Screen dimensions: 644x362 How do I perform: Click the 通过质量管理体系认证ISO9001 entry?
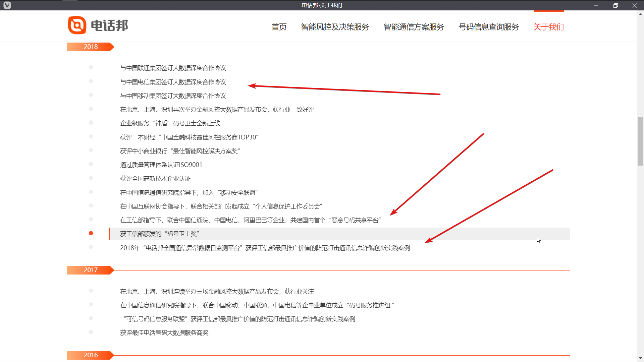tap(161, 165)
